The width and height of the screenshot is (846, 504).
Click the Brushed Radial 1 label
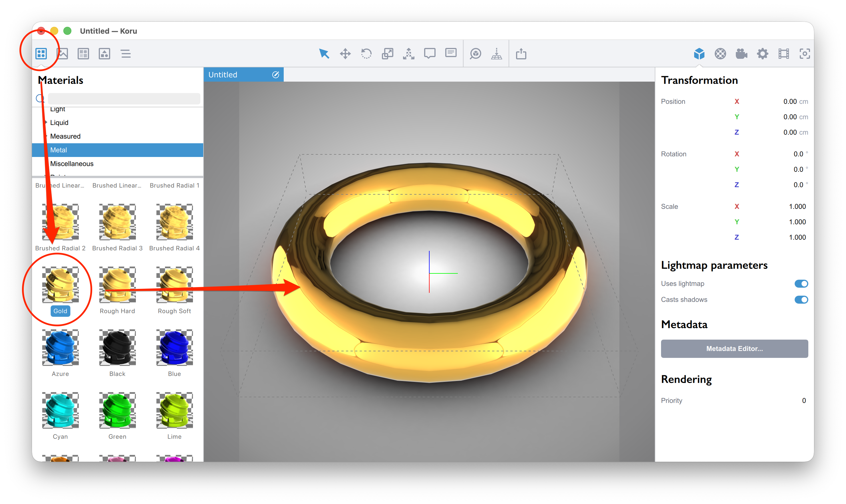[x=174, y=186]
